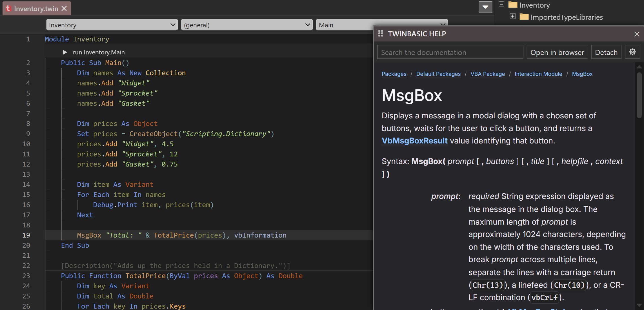The image size is (644, 310).
Task: Click the twinBASIC file icon on tab
Action: 8,8
